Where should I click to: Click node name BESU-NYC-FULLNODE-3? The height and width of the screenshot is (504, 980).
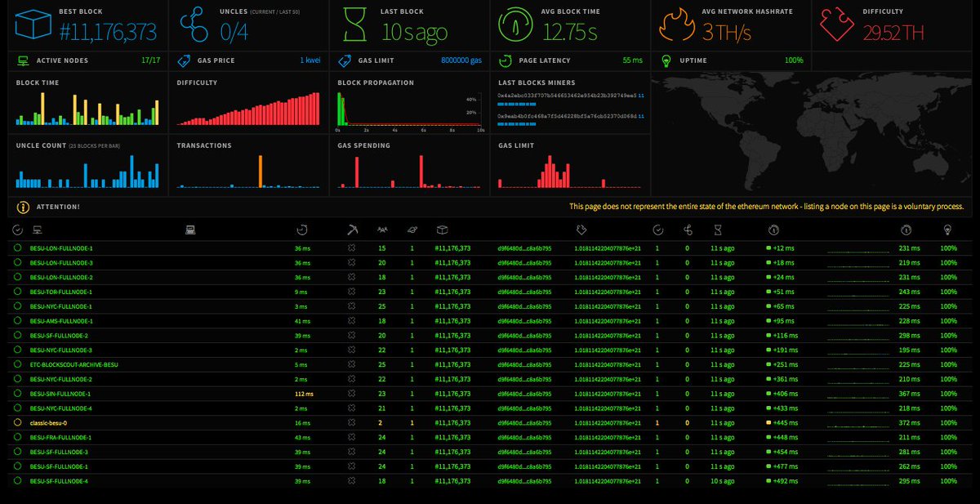click(61, 350)
